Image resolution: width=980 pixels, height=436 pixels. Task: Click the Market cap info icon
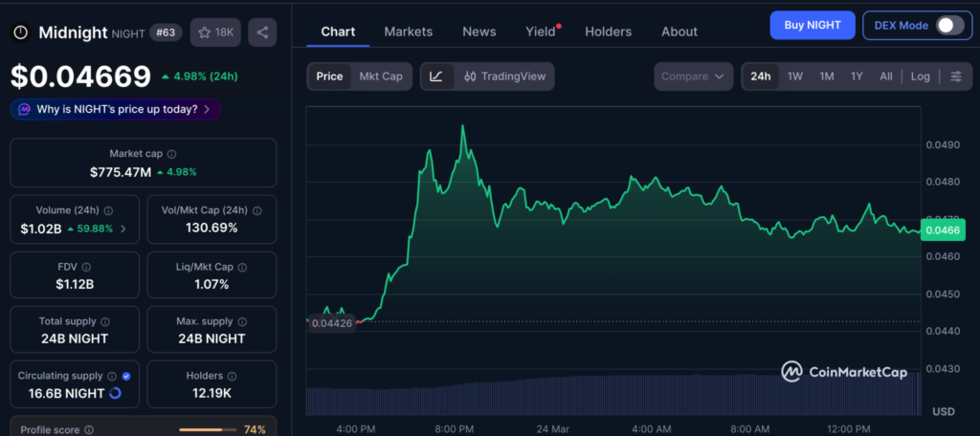click(171, 154)
